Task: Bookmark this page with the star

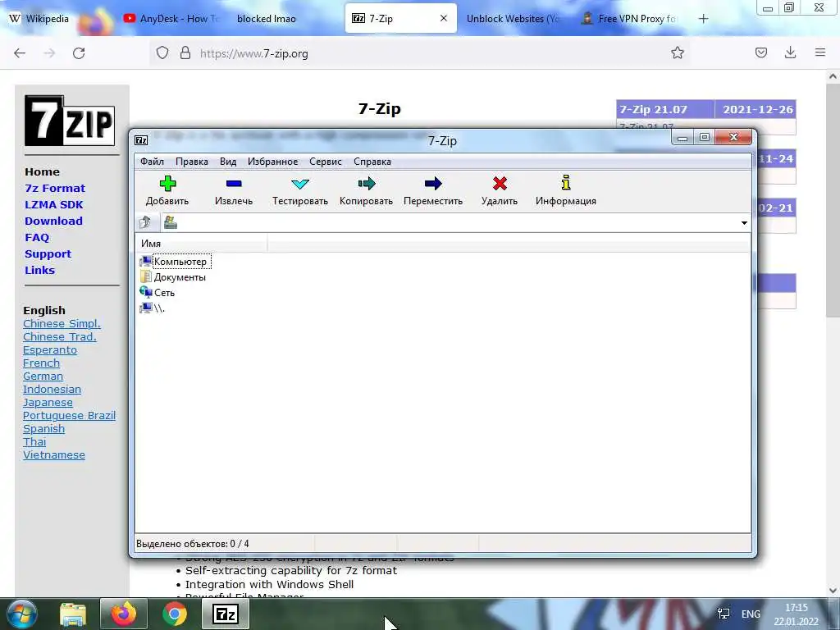Action: (677, 52)
